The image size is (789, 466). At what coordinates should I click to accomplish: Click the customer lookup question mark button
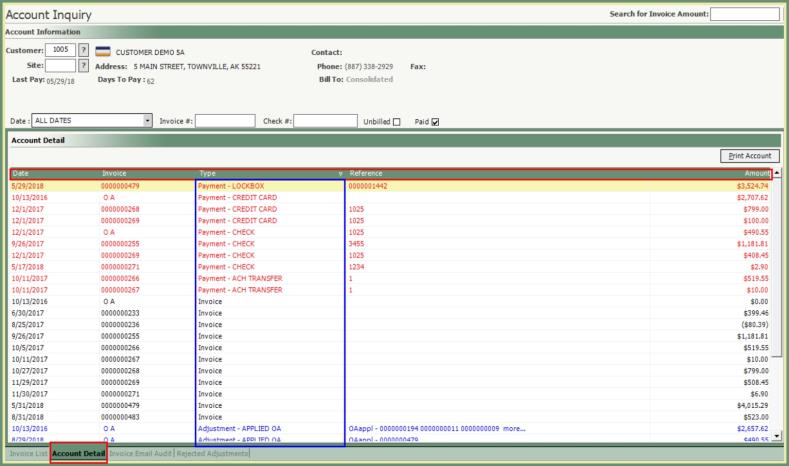(84, 50)
